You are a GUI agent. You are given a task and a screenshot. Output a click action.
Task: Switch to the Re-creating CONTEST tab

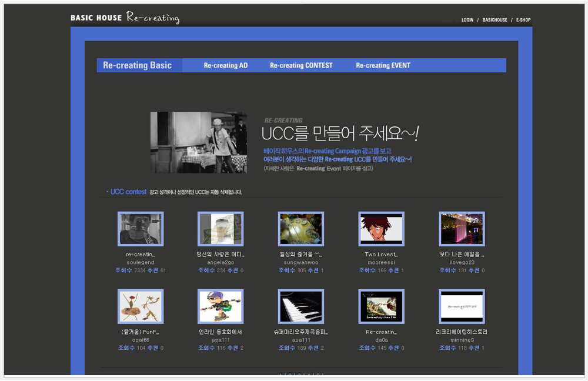(301, 65)
